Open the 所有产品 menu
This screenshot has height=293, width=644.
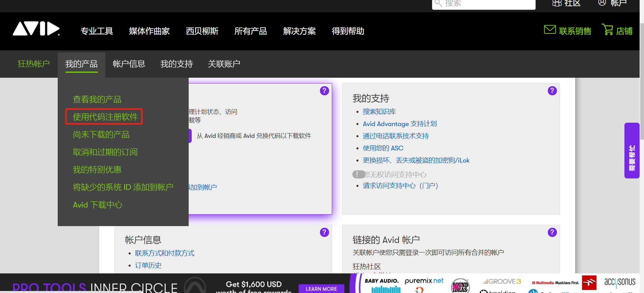(251, 31)
